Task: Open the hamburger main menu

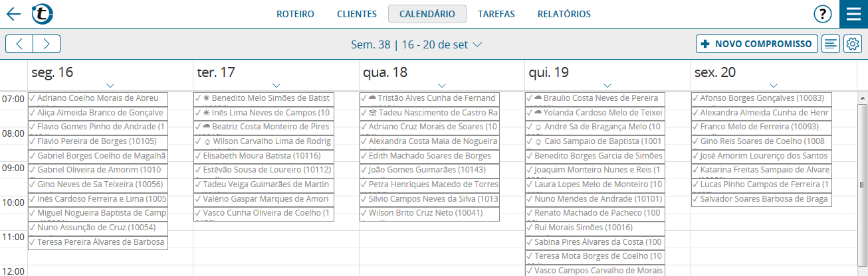Action: pyautogui.click(x=853, y=14)
